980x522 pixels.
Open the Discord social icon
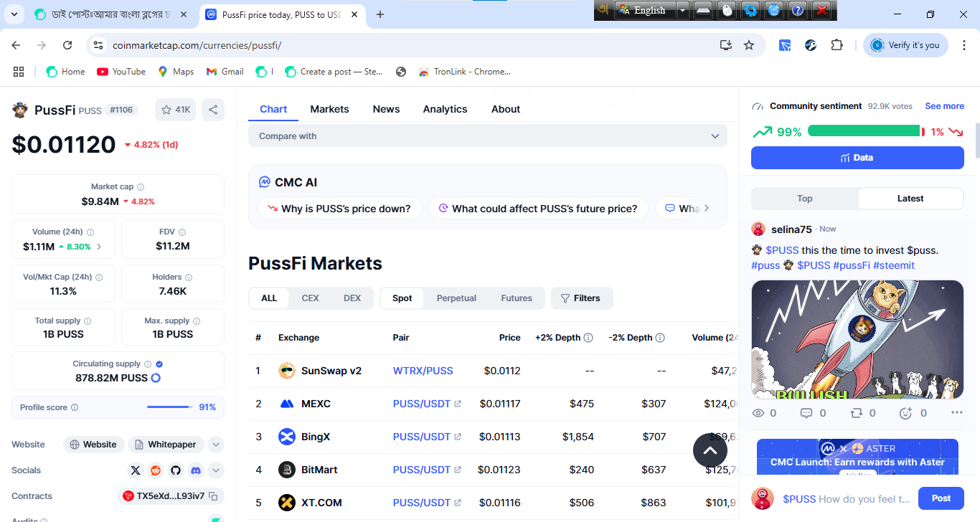click(x=196, y=470)
